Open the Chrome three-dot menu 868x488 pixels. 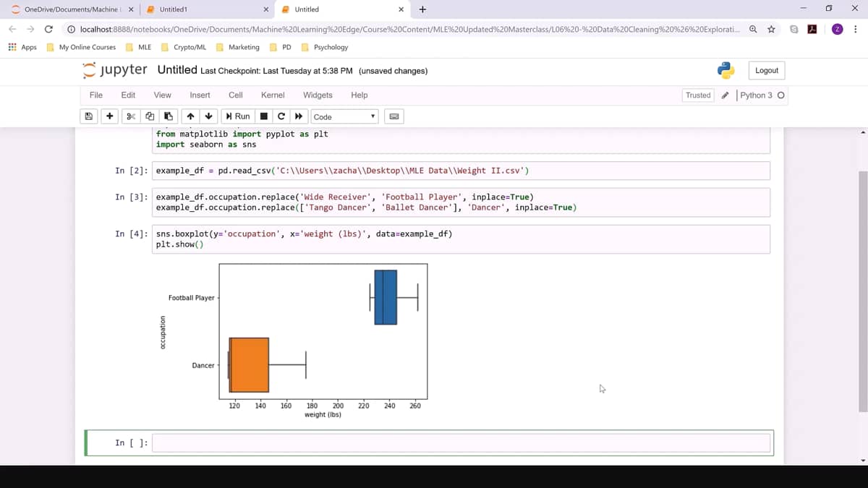click(856, 29)
